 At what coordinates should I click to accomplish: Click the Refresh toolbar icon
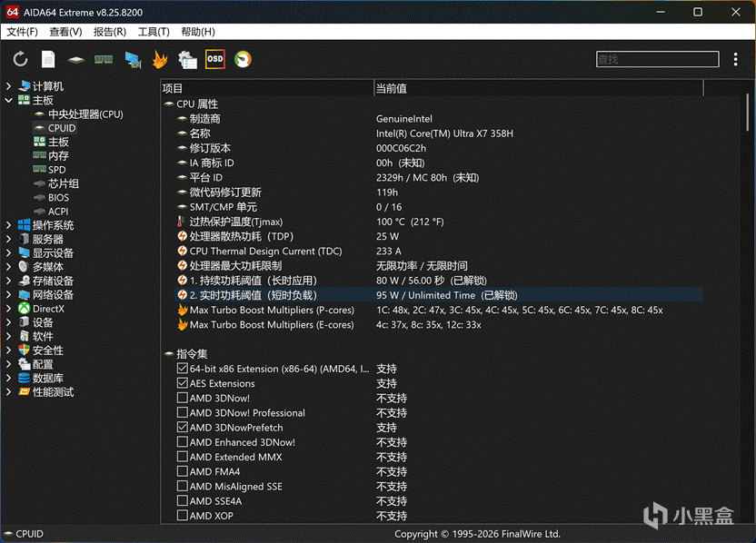[20, 59]
